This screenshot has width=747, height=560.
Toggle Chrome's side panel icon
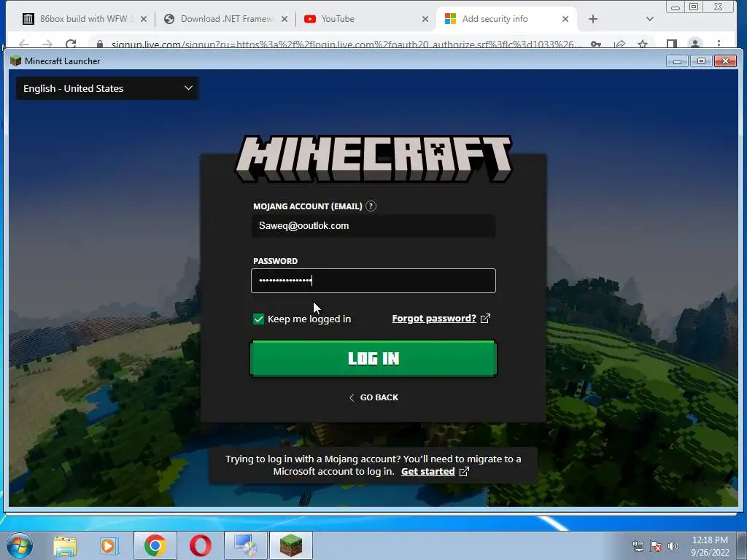click(x=672, y=44)
